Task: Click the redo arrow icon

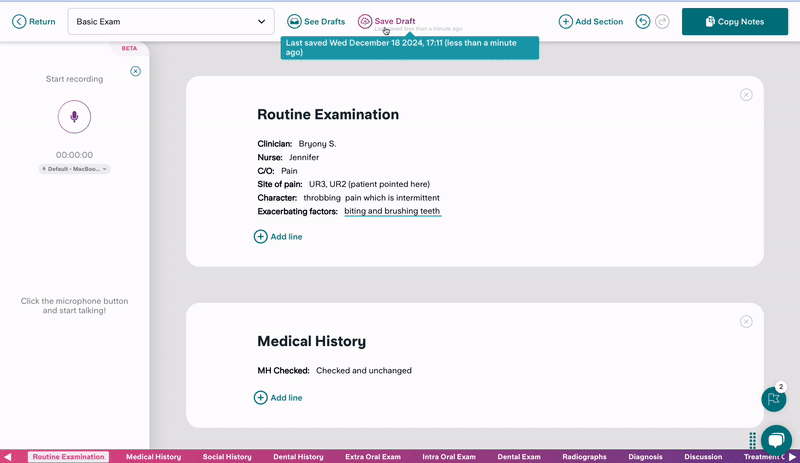Action: point(662,21)
